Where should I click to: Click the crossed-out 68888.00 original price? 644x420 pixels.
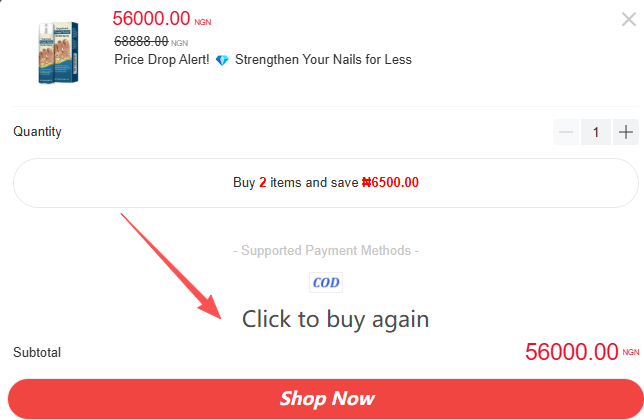151,41
